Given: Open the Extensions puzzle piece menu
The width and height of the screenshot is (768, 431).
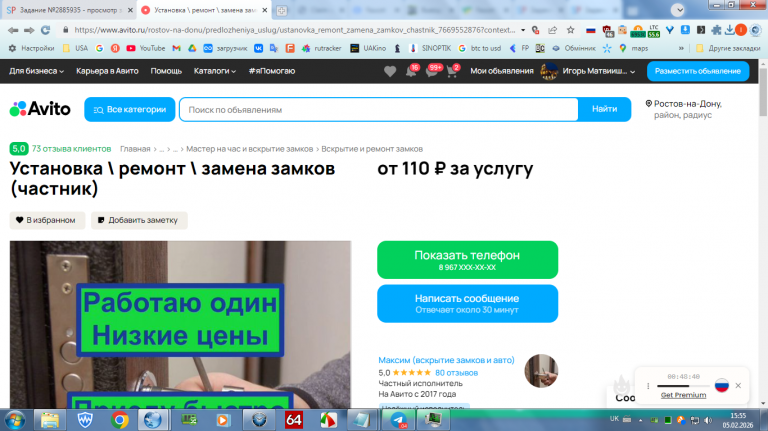Looking at the screenshot, I should [x=716, y=30].
